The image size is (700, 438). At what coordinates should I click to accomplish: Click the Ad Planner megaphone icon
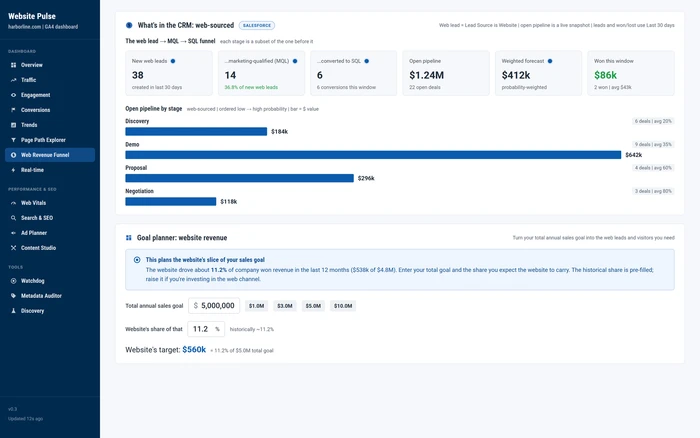point(13,233)
